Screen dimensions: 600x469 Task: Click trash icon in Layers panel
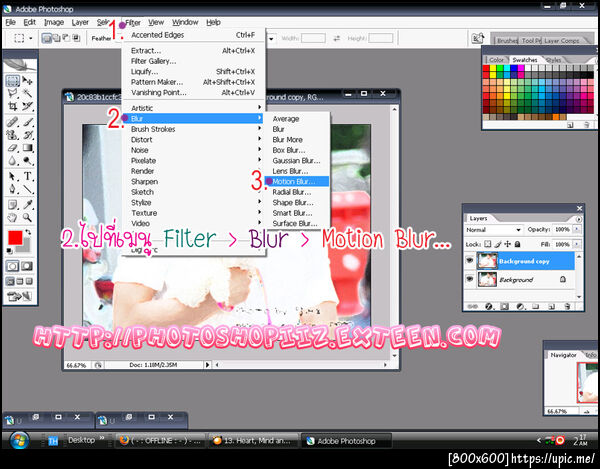pos(567,306)
